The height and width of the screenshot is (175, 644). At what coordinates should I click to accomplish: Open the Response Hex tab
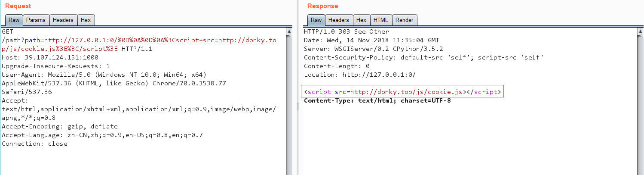pyautogui.click(x=361, y=20)
